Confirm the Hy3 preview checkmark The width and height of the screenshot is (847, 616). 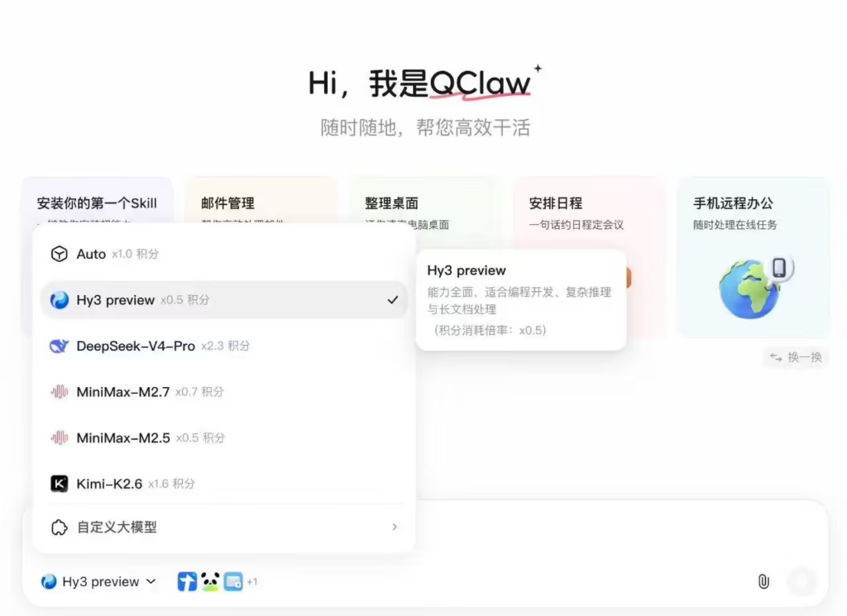[x=393, y=299]
